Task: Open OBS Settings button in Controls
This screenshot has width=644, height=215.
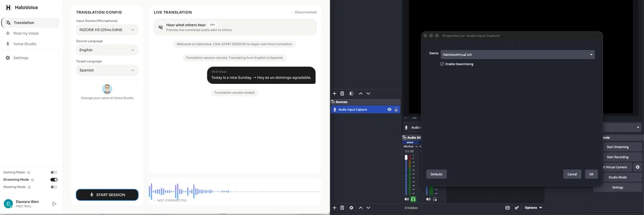Action: coord(617,187)
